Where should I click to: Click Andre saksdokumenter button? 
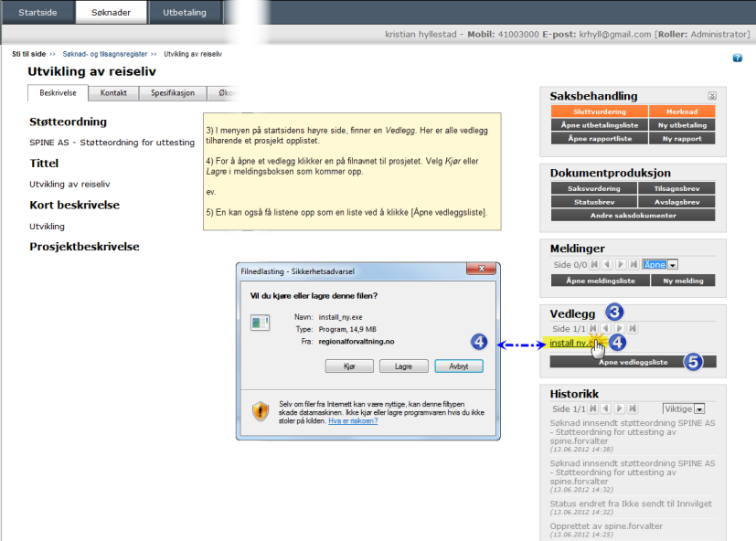point(634,216)
